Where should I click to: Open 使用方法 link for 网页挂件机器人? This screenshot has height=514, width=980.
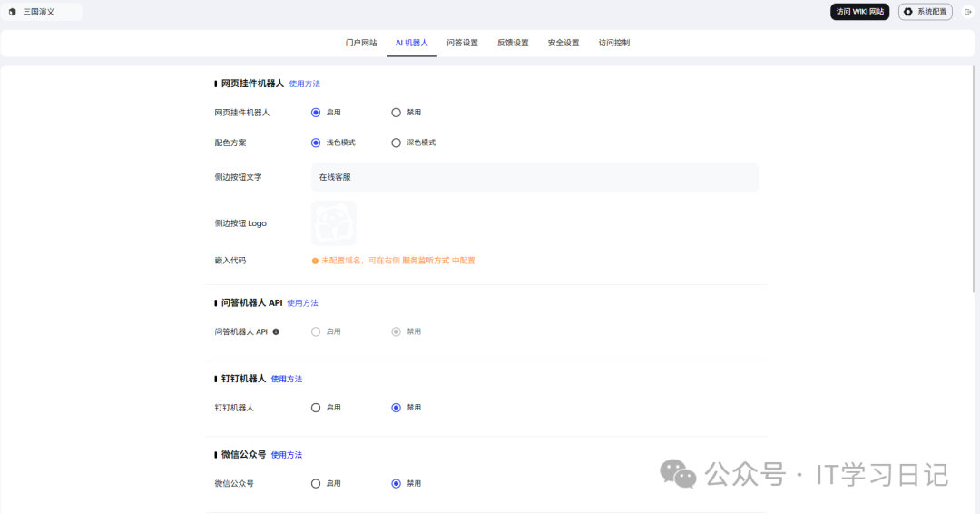click(304, 84)
